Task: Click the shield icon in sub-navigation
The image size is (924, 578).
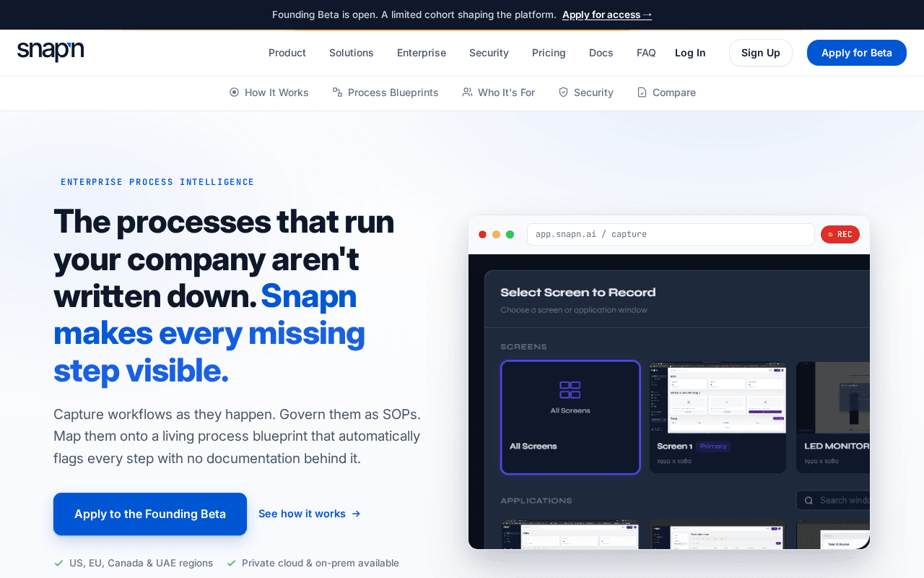Action: (x=563, y=92)
